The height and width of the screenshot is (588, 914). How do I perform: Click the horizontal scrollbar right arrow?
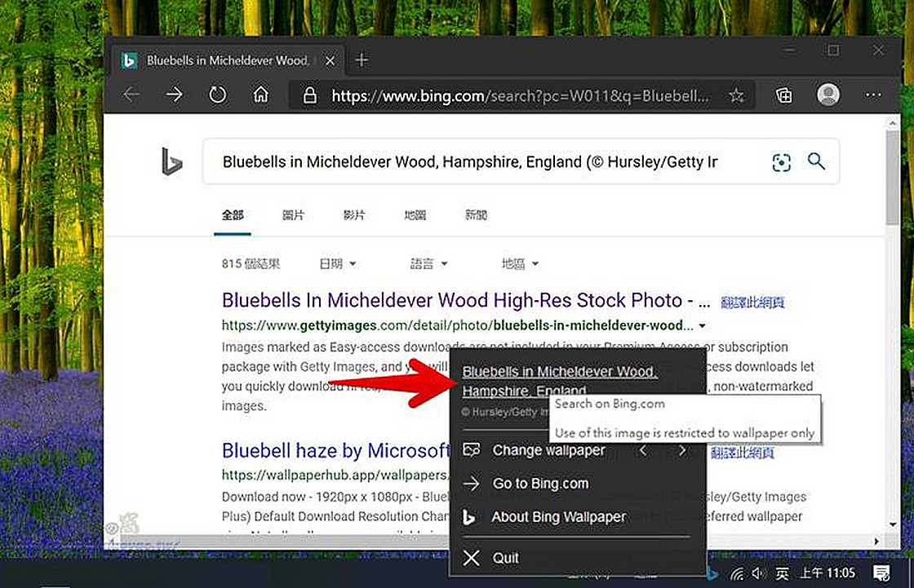[876, 542]
